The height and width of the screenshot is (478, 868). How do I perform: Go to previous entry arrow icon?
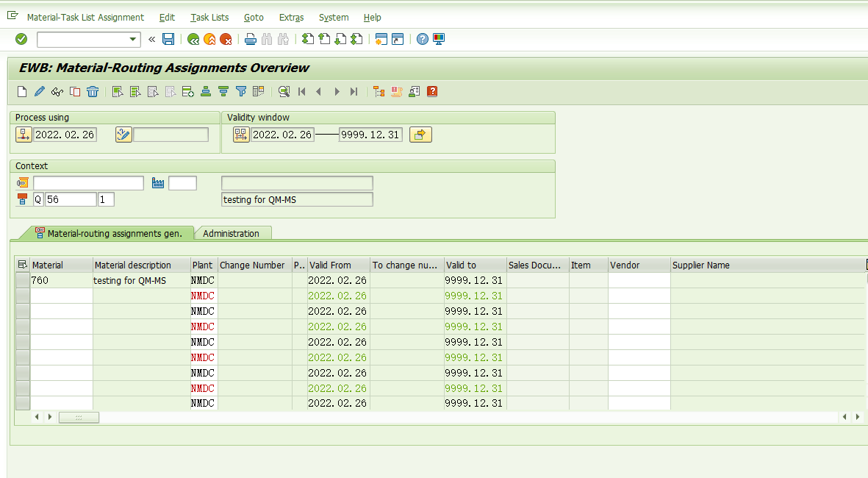click(x=319, y=91)
